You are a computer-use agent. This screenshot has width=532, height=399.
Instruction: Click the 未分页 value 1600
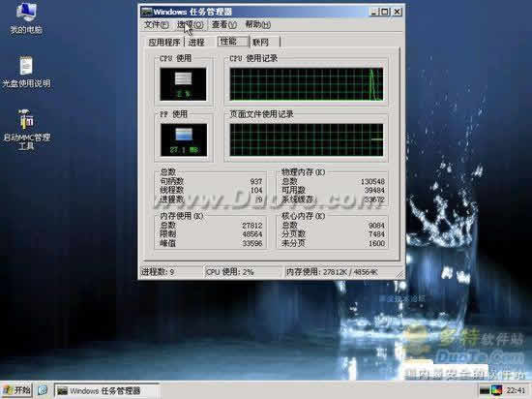pyautogui.click(x=376, y=243)
